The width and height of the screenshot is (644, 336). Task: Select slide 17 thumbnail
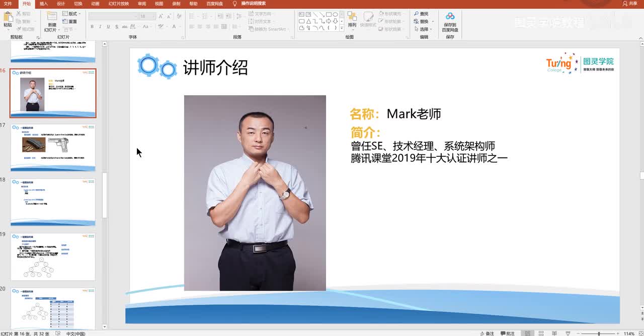[x=53, y=147]
